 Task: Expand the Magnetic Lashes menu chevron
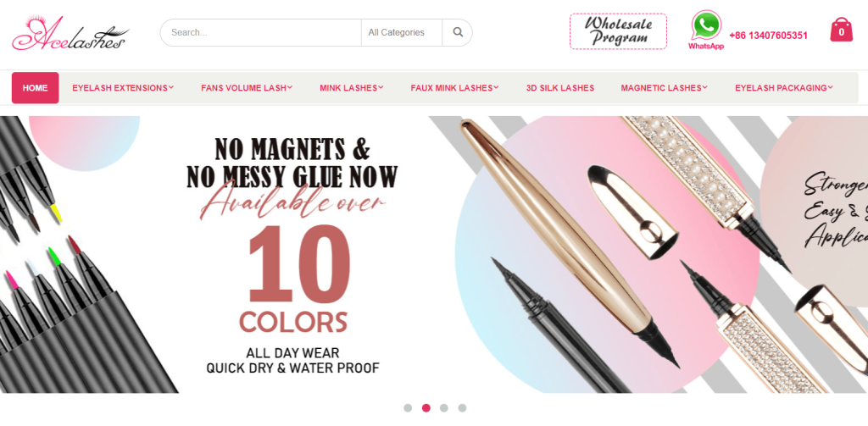(x=705, y=87)
